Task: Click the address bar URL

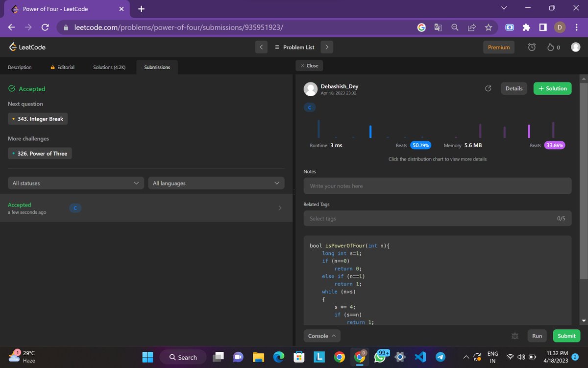Action: point(179,28)
